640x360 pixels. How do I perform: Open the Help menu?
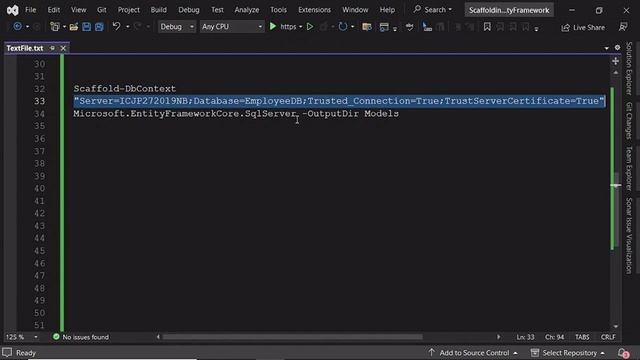tap(387, 10)
